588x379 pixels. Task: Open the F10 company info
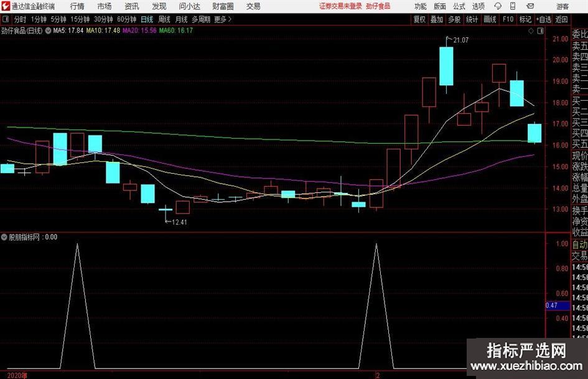point(508,19)
